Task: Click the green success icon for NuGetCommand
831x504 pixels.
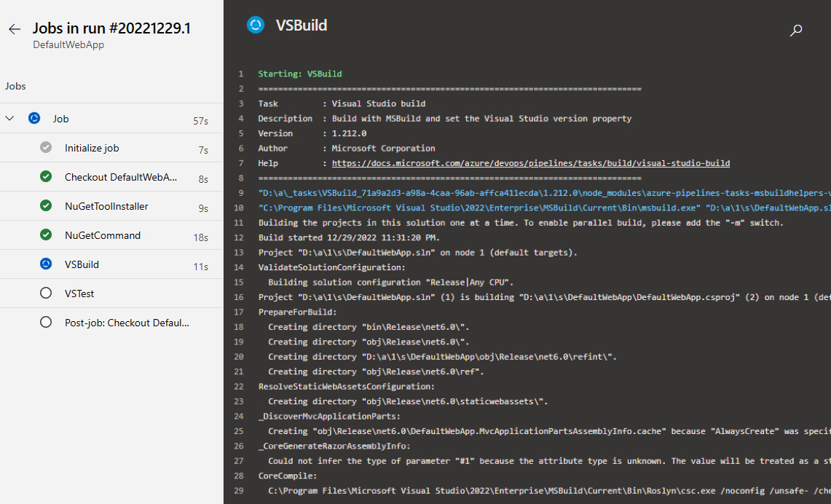Action: [46, 235]
